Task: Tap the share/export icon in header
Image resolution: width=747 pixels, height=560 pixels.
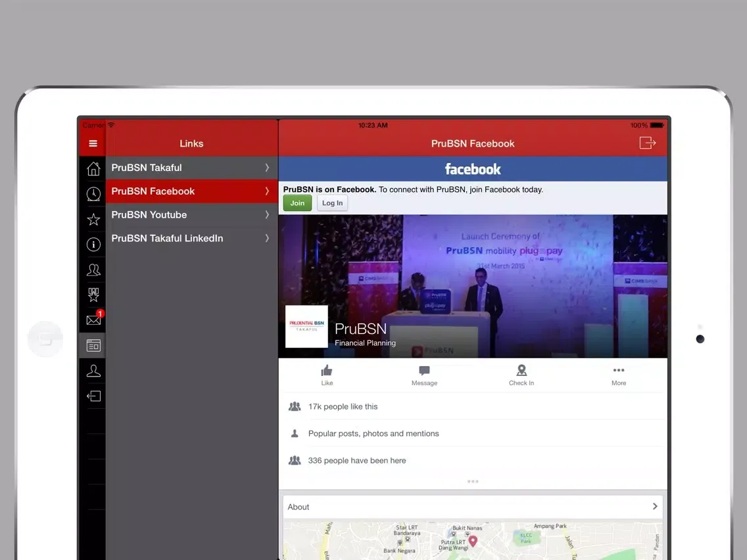Action: tap(648, 143)
